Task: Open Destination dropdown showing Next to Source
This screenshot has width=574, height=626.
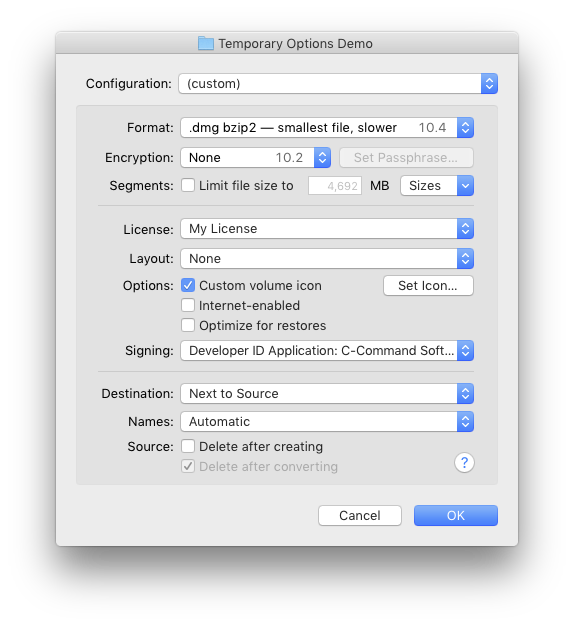Action: pos(327,394)
